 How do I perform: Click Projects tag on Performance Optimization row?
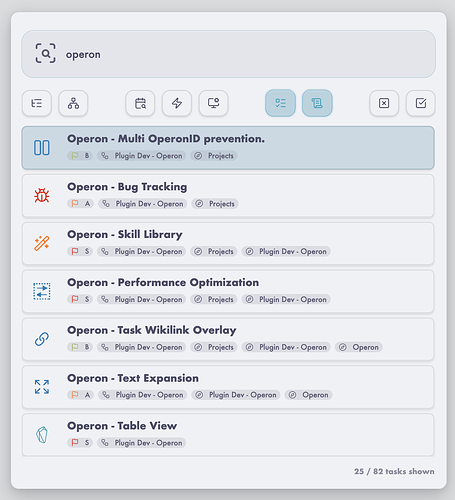[x=214, y=299]
